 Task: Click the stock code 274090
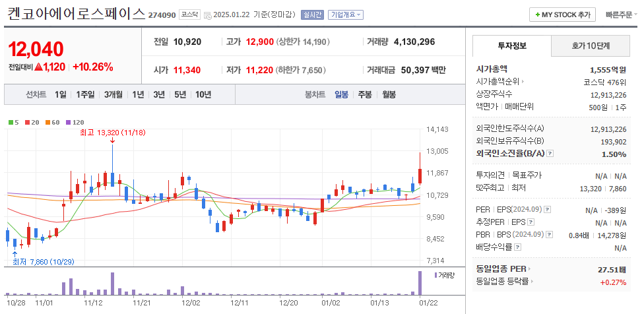click(x=162, y=16)
